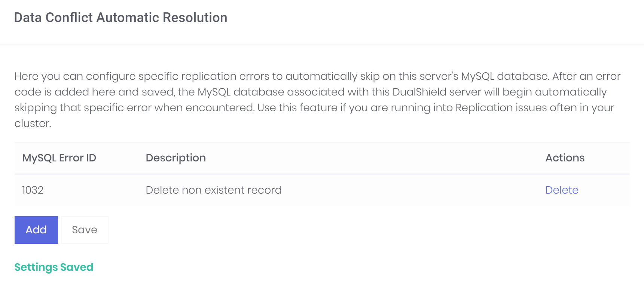Click the Data Conflict Automatic Resolution heading
The height and width of the screenshot is (291, 644).
point(120,18)
